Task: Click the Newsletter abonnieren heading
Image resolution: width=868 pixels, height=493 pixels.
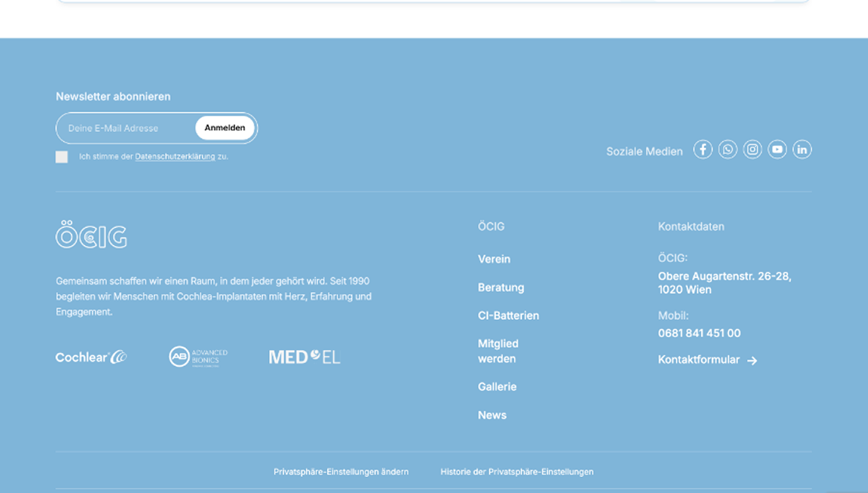Action: pos(113,96)
